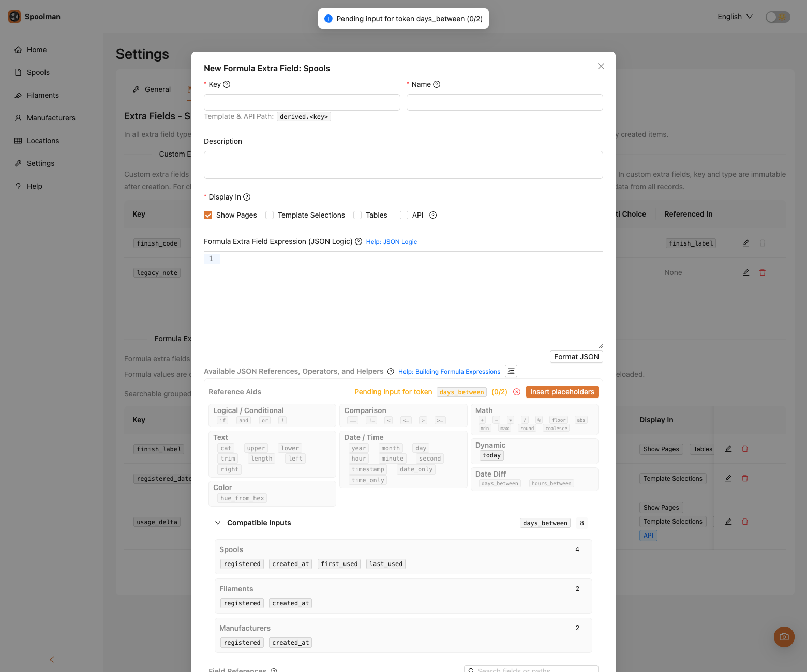Click the timestamp Date / Time token

pyautogui.click(x=368, y=469)
